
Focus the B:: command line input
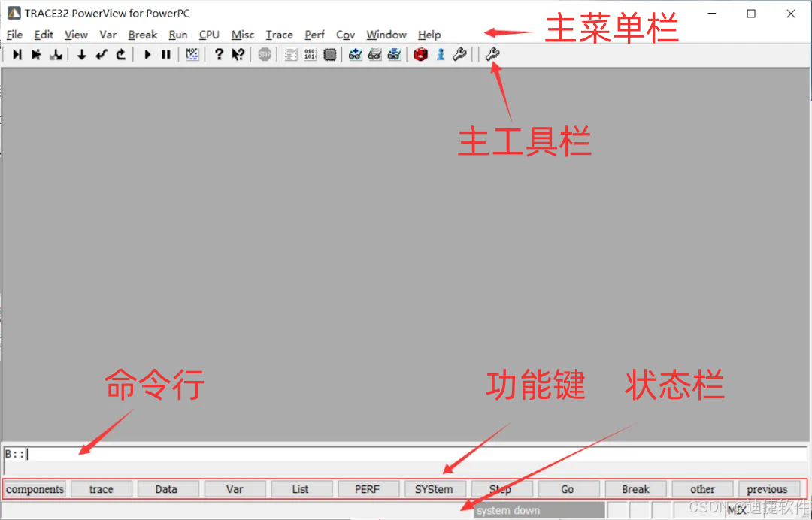click(x=405, y=455)
